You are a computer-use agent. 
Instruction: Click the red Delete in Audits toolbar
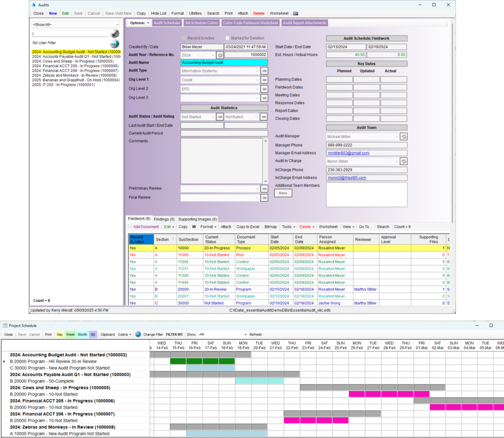259,13
